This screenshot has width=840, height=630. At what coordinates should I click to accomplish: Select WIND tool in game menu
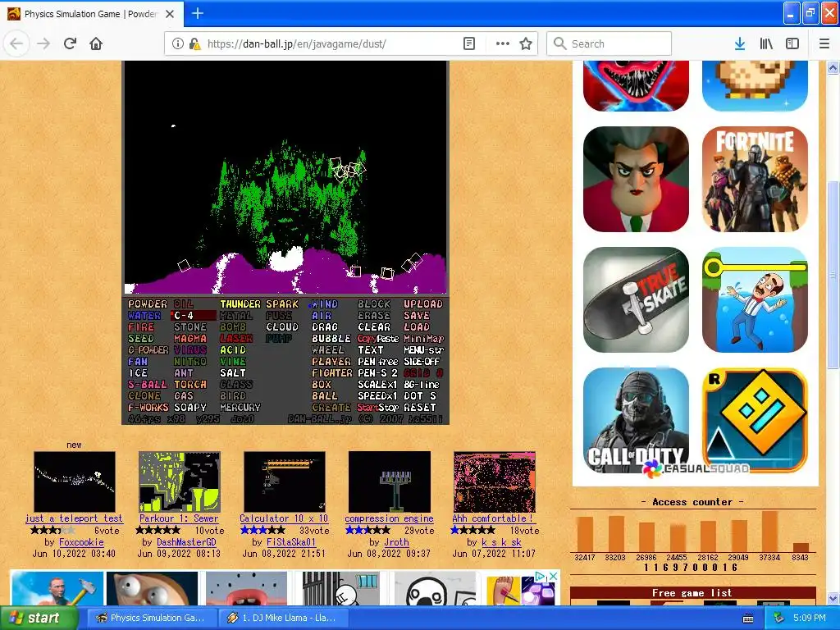click(325, 304)
